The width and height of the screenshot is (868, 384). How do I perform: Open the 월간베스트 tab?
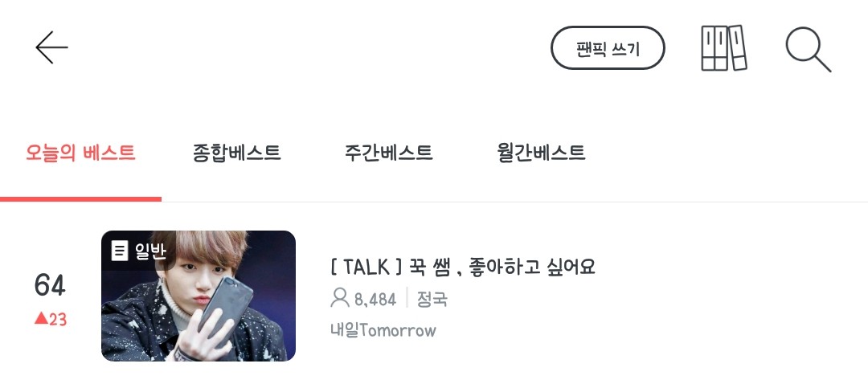pos(542,152)
